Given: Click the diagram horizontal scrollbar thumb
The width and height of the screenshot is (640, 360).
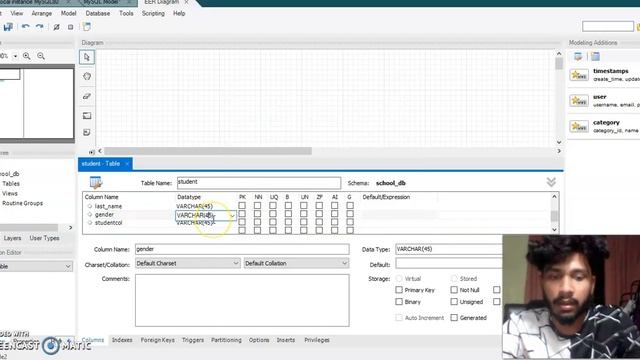Looking at the screenshot, I should (208, 151).
